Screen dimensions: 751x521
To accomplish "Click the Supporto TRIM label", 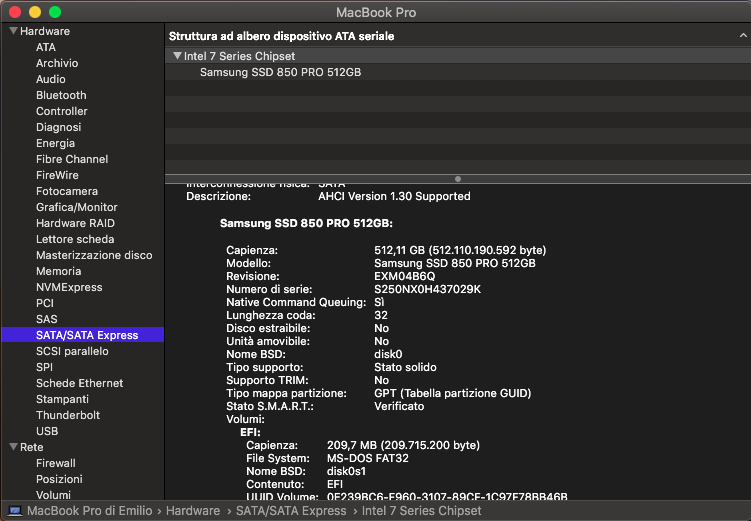I will pyautogui.click(x=267, y=380).
